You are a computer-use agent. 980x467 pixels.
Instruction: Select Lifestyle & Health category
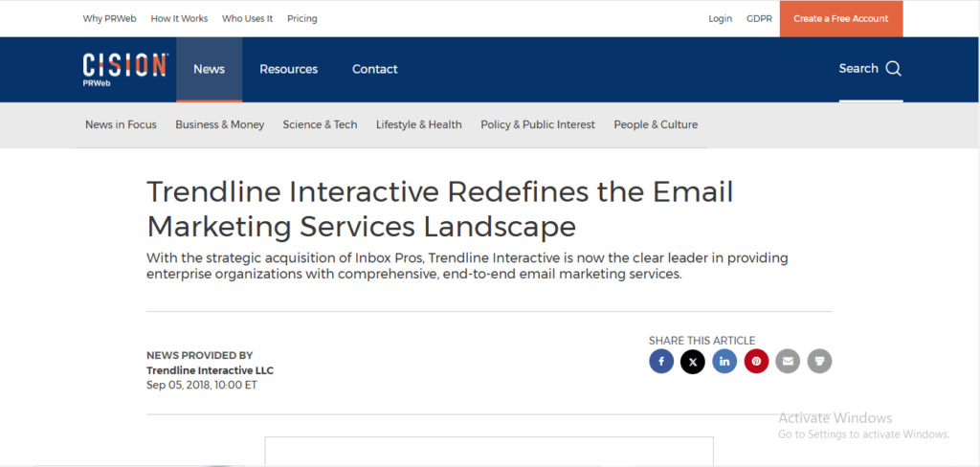pos(419,124)
